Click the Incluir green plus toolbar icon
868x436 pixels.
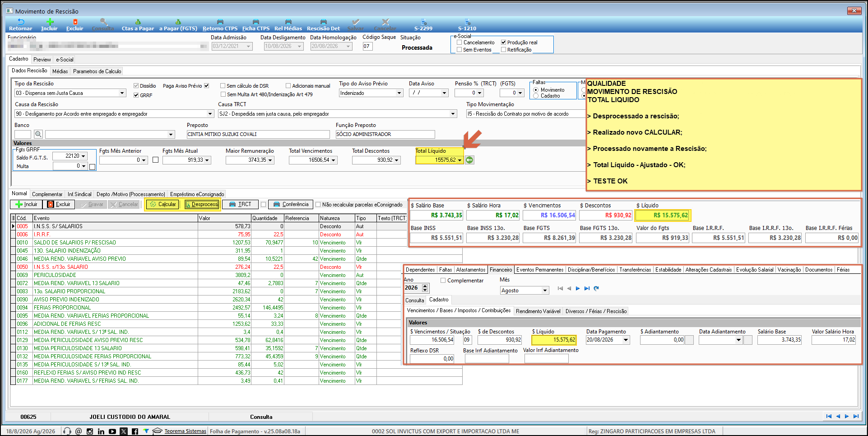(50, 25)
